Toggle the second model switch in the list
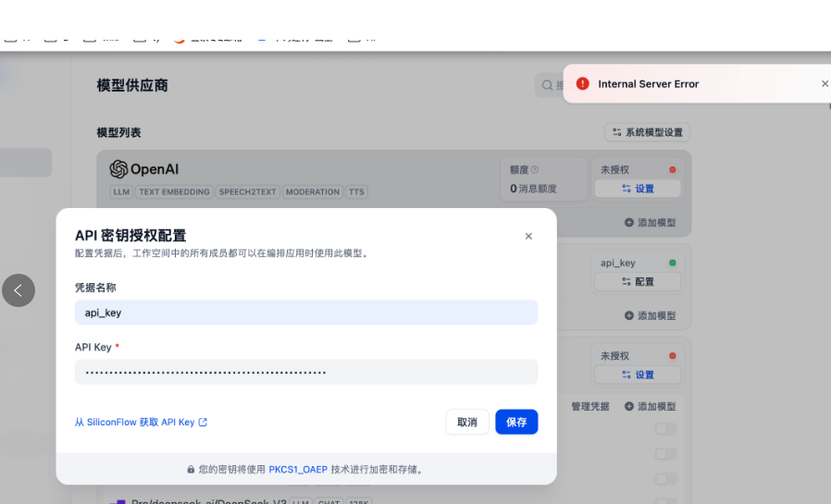The width and height of the screenshot is (831, 504). click(665, 454)
